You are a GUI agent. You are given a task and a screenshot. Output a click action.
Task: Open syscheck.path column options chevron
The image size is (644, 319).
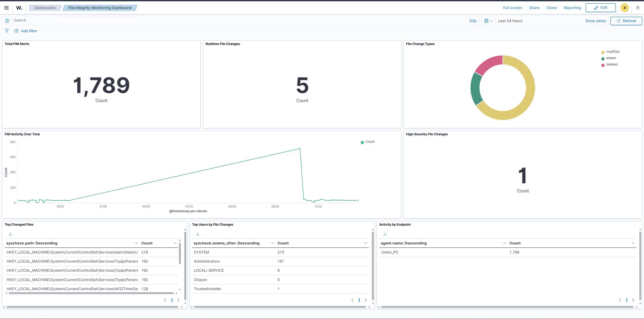pos(136,243)
